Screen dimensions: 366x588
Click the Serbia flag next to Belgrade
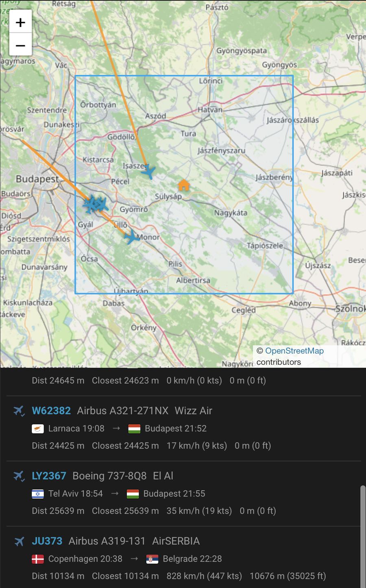[152, 559]
